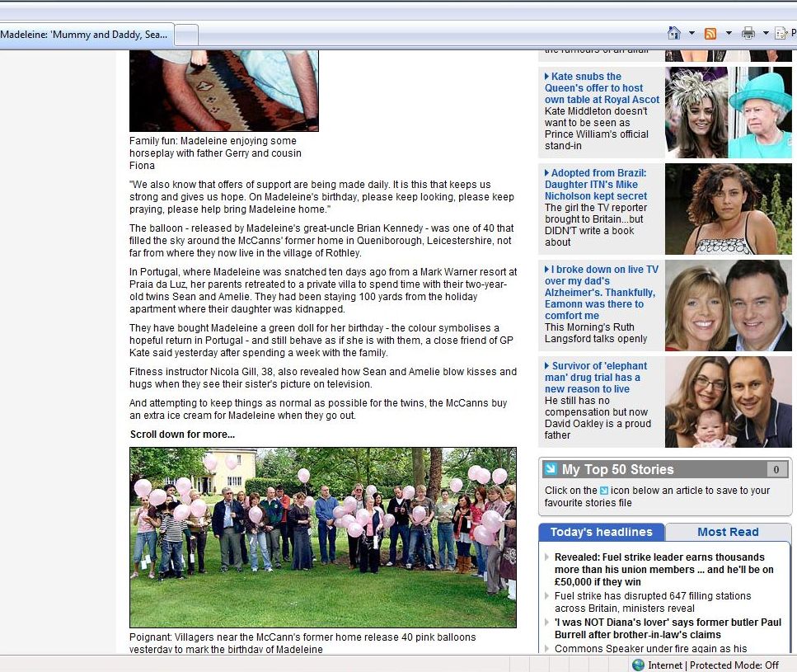Expand the Print options dropdown arrow
The width and height of the screenshot is (797, 672).
point(765,33)
